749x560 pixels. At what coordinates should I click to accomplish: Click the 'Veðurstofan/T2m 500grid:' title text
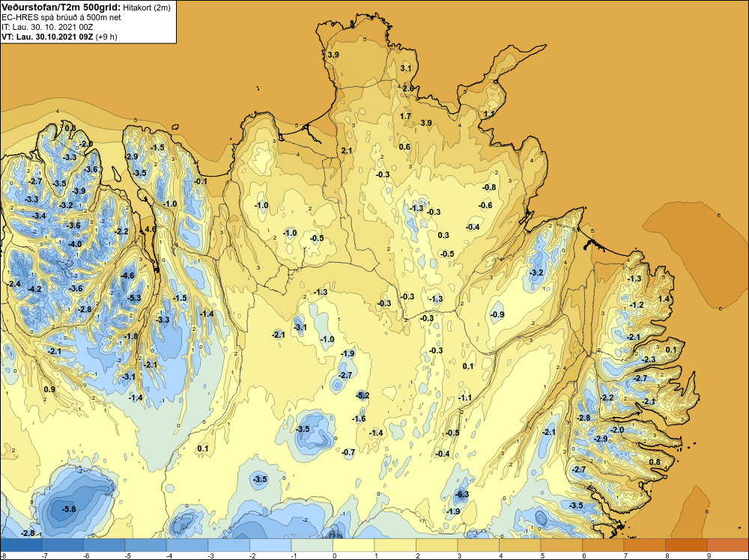click(x=61, y=7)
